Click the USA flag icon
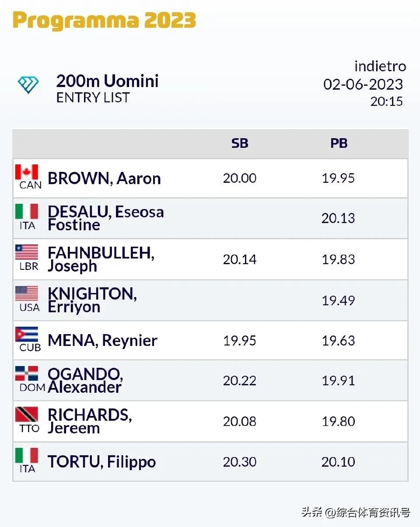The width and height of the screenshot is (420, 527). [x=27, y=293]
